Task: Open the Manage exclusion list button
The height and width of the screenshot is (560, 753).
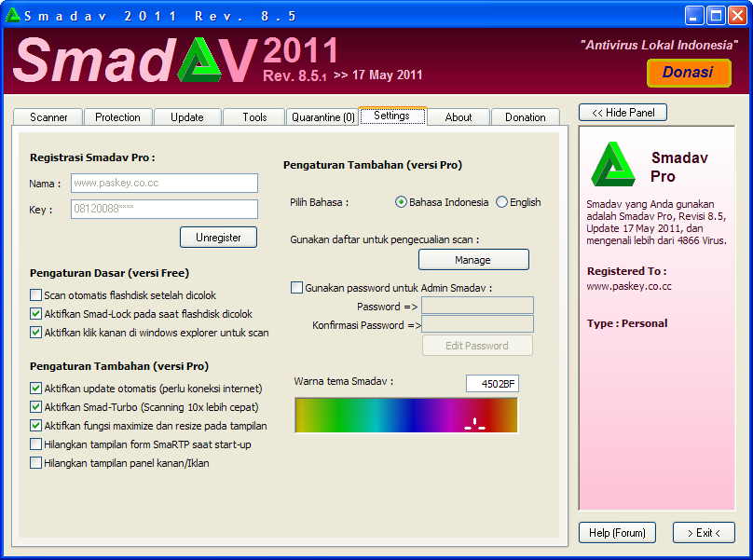Action: [x=473, y=260]
